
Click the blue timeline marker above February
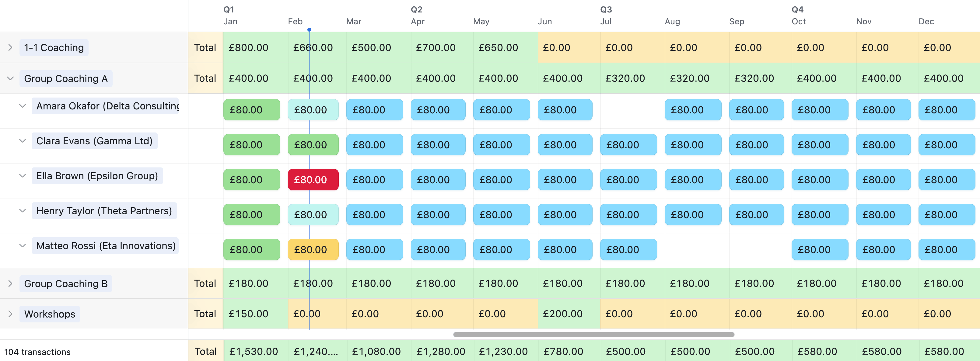[x=309, y=29]
